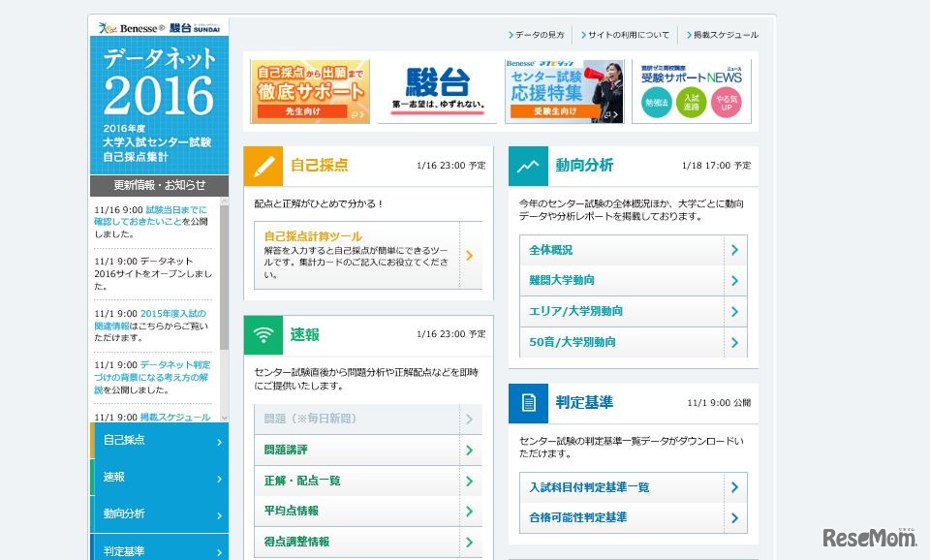Click the 入試進路 circle icon
Image resolution: width=930 pixels, height=560 pixels.
tap(691, 101)
